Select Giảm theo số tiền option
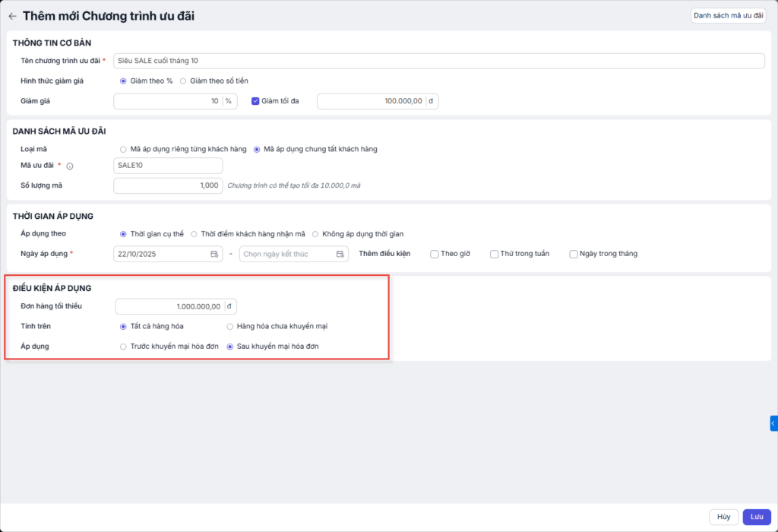 [183, 81]
